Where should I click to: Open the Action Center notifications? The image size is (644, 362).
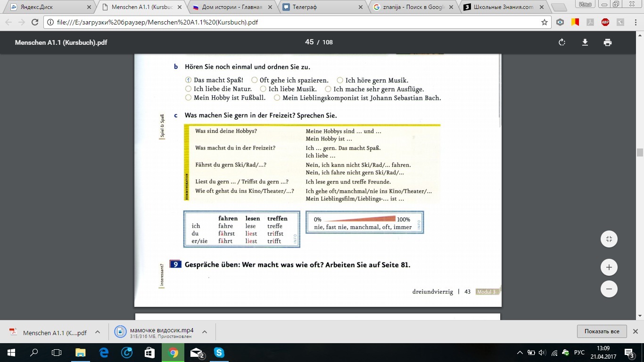coord(629,353)
